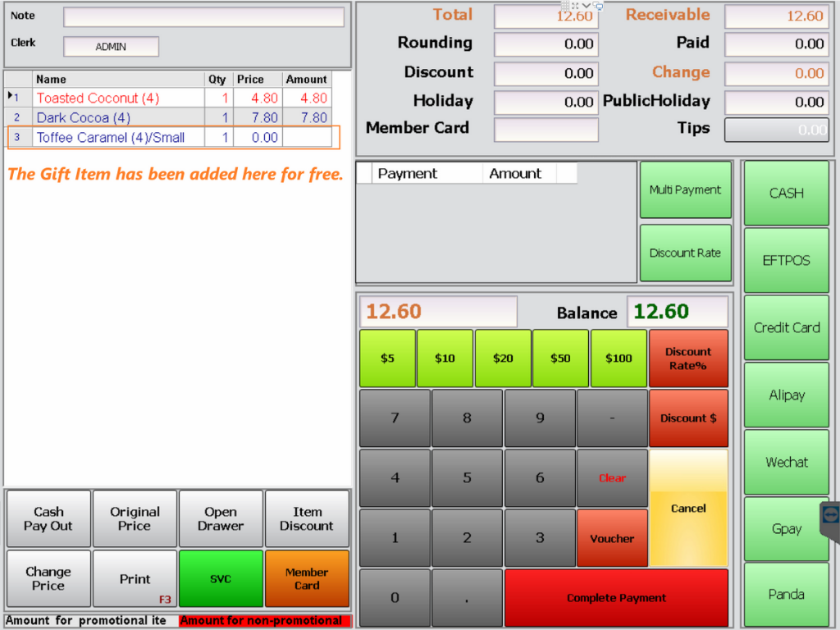Click into the Note text field
This screenshot has width=840, height=630.
tap(203, 17)
